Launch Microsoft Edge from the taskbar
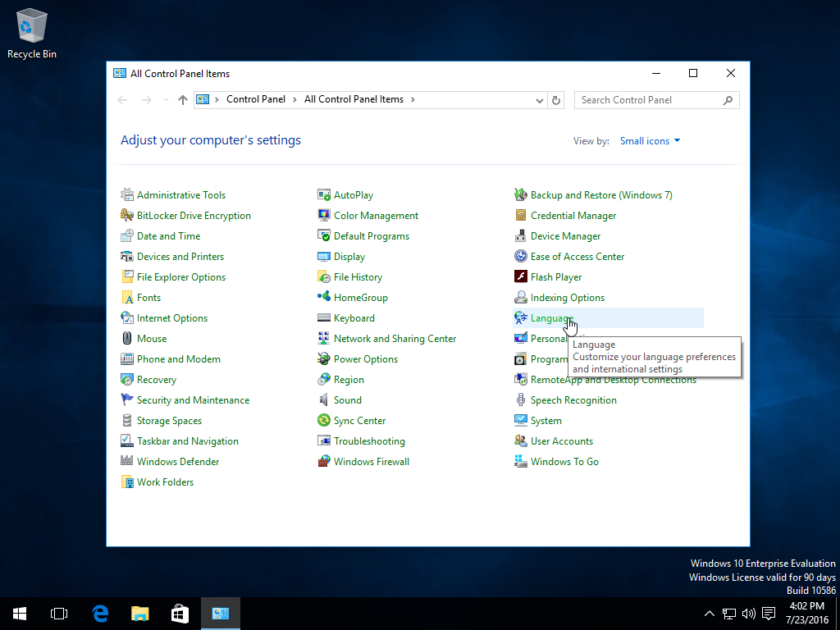The image size is (840, 630). click(x=100, y=614)
